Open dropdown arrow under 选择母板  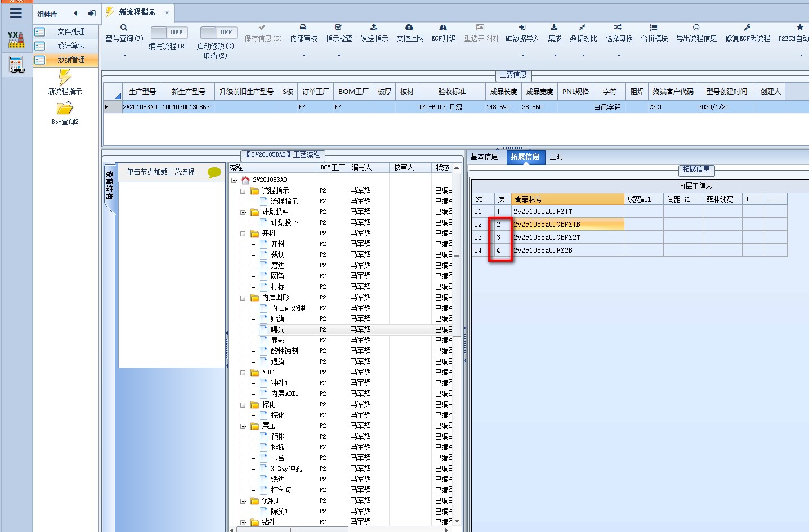[619, 55]
